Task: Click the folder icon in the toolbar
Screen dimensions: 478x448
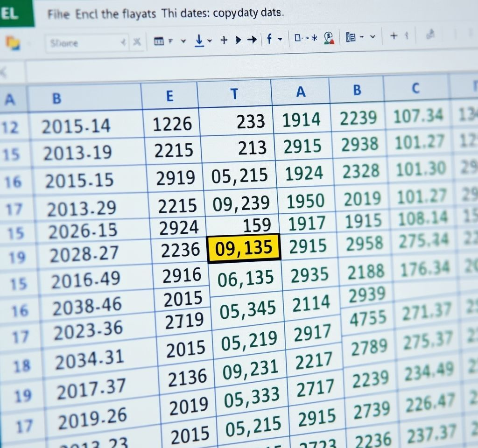Action: click(x=13, y=42)
